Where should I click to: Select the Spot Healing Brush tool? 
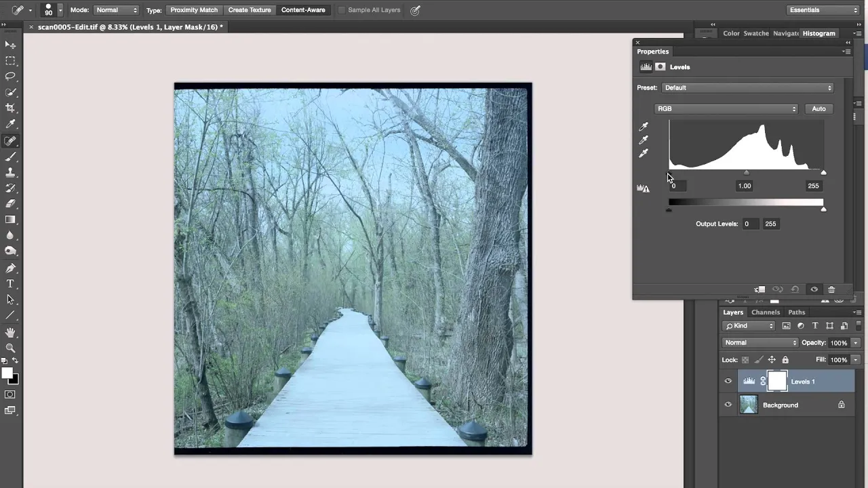point(10,141)
